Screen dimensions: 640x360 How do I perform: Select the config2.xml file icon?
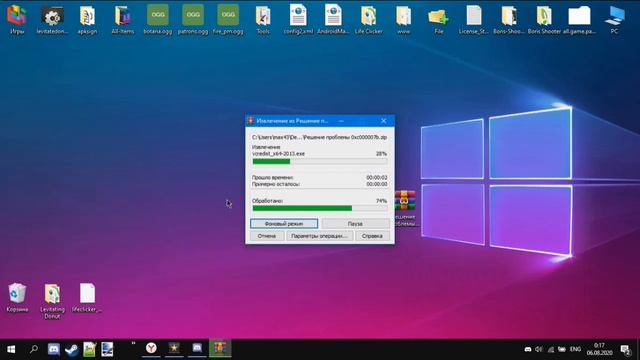(298, 19)
